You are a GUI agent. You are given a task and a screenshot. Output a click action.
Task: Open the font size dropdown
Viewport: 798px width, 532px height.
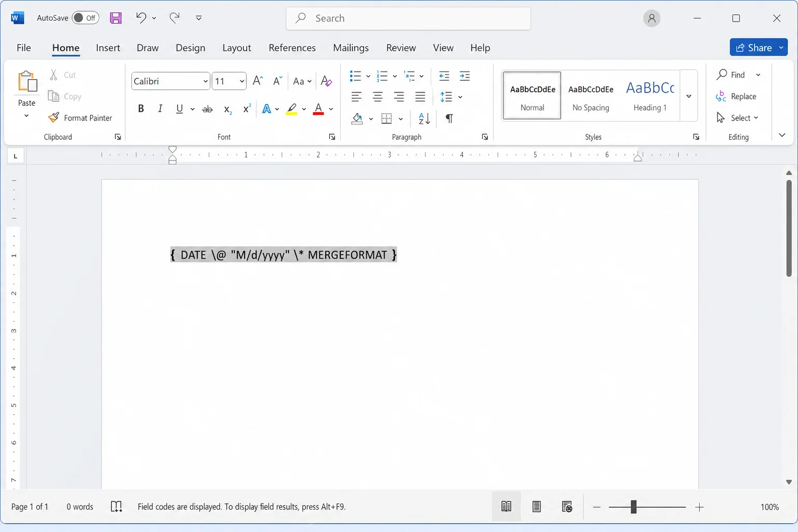[242, 81]
